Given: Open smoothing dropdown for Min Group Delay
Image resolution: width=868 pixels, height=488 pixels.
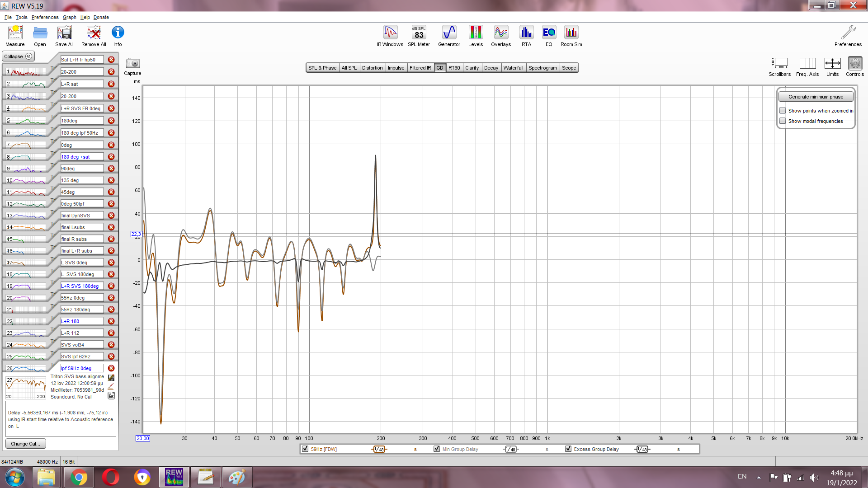Looking at the screenshot, I should [x=511, y=449].
